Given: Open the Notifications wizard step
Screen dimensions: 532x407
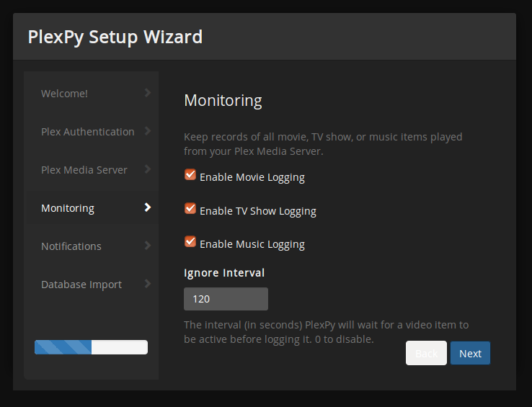Looking at the screenshot, I should pos(92,246).
